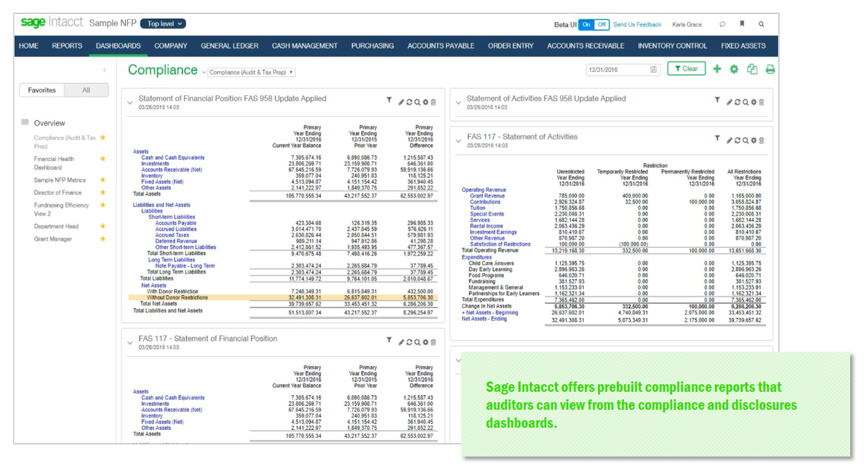The image size is (868, 472).
Task: Print the dashboard with green printer icon
Action: point(770,69)
